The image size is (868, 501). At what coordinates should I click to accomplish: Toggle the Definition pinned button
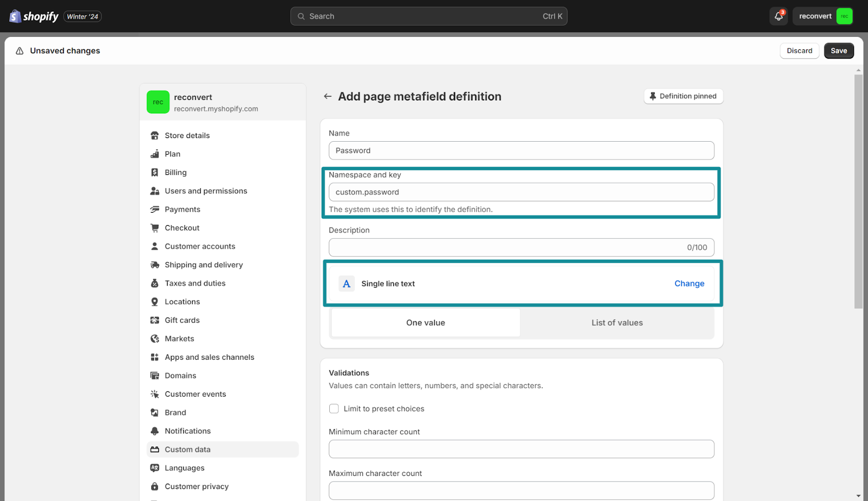click(684, 96)
